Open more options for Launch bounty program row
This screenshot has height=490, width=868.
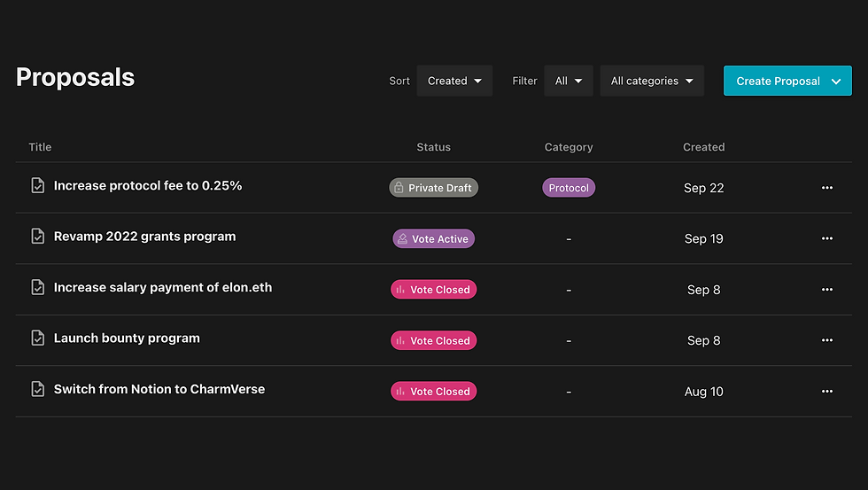(827, 340)
